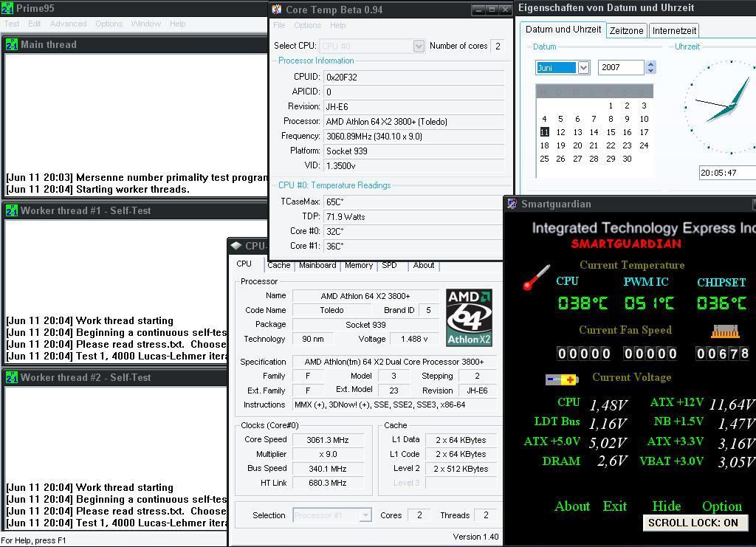The height and width of the screenshot is (547, 756).
Task: Open the Options menu in Prime95
Action: point(109,24)
